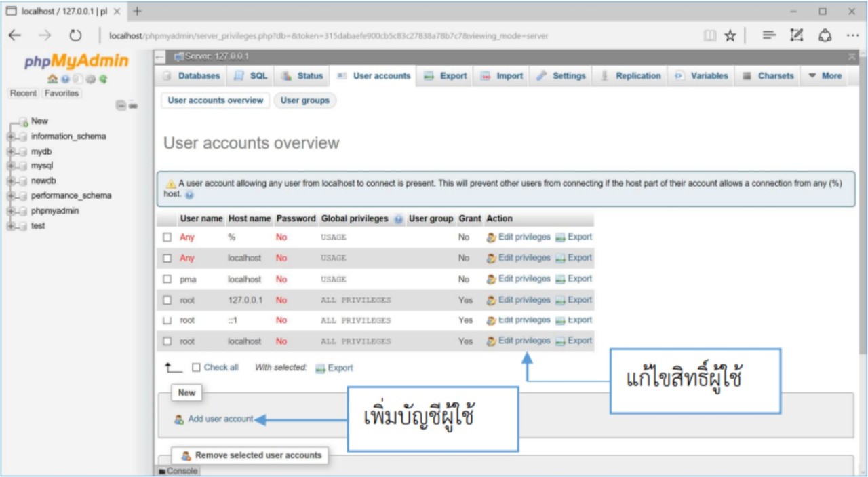Enable the Check all checkbox
Screen dimensions: 868x477
pyautogui.click(x=196, y=368)
